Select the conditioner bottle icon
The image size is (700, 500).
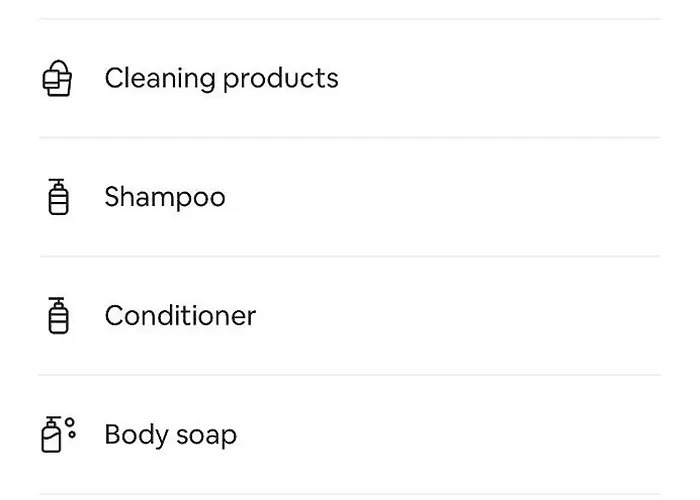[58, 317]
